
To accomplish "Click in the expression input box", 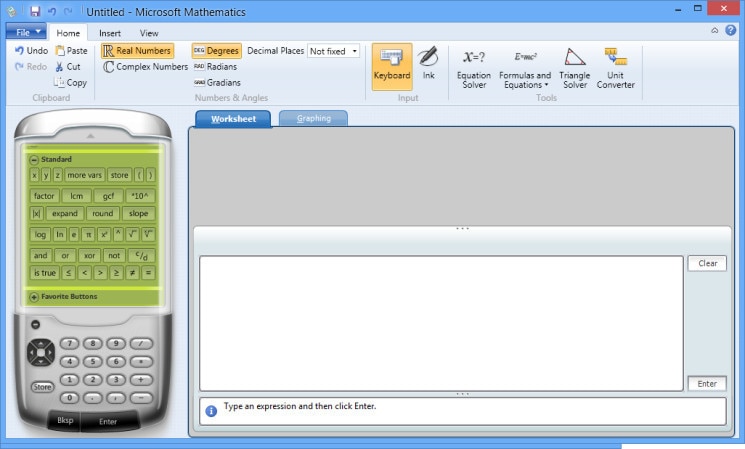I will click(x=441, y=324).
